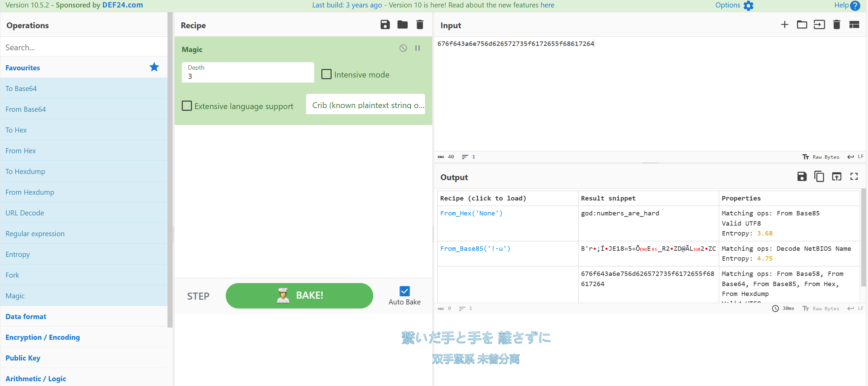Disable the Magic operation
This screenshot has height=386, width=868.
click(403, 48)
